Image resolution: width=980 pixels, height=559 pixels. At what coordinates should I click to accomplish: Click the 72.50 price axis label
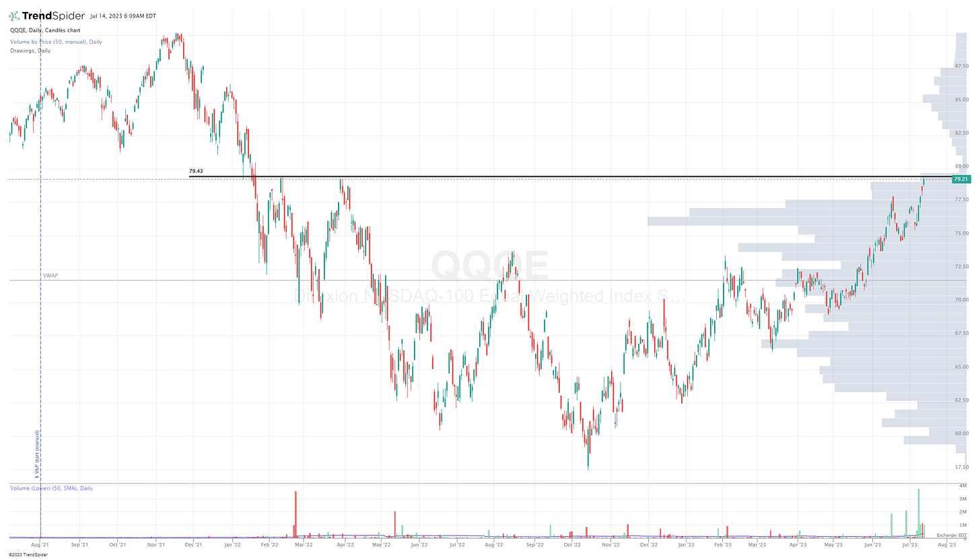[x=961, y=267]
